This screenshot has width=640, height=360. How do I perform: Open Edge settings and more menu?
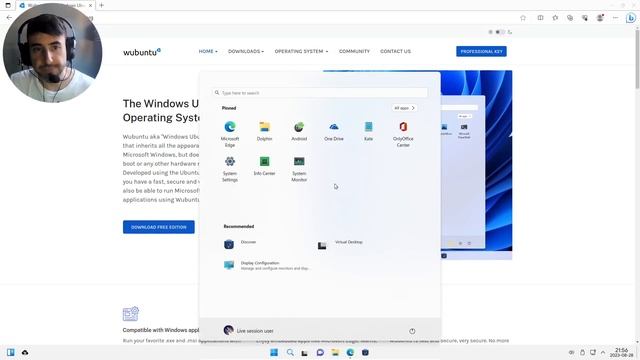pos(615,18)
